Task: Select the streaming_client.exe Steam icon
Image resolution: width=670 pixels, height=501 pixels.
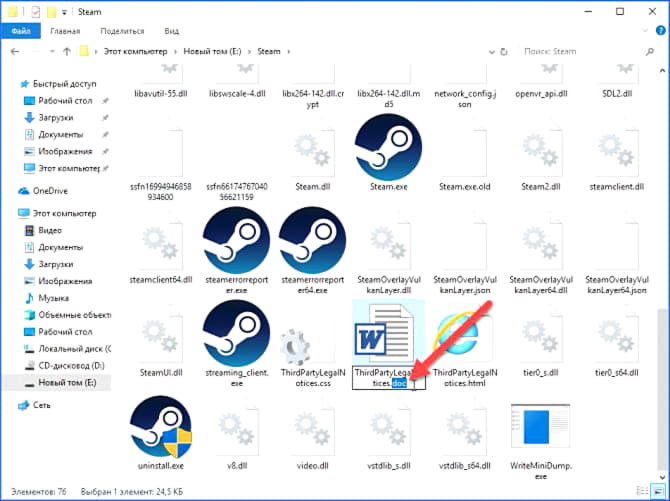Action: point(236,333)
